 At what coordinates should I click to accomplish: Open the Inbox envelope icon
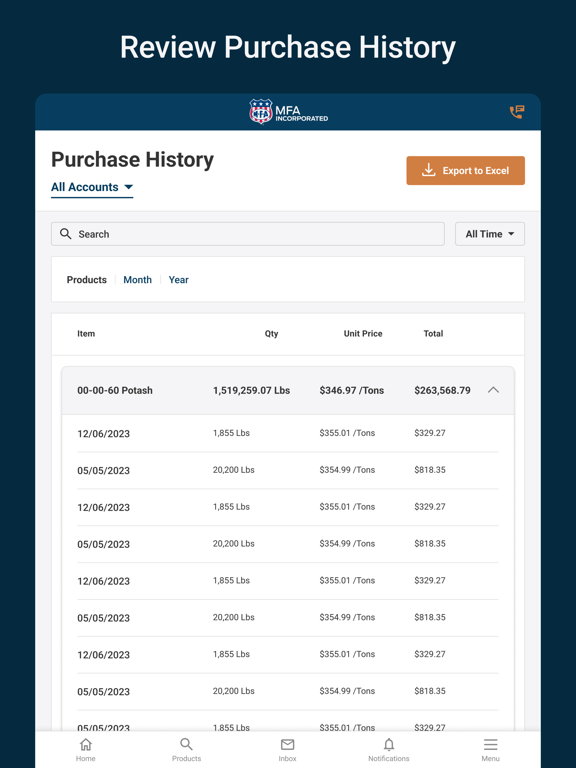tap(288, 744)
